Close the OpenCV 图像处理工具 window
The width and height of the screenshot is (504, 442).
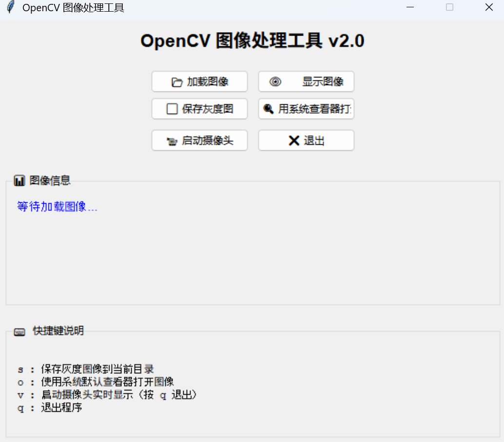click(489, 7)
